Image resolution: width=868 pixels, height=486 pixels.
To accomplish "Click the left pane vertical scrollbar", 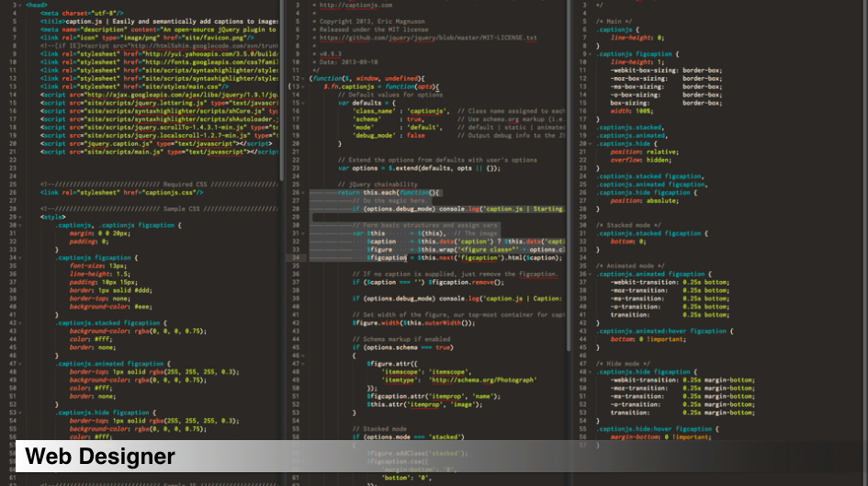I will (281, 90).
